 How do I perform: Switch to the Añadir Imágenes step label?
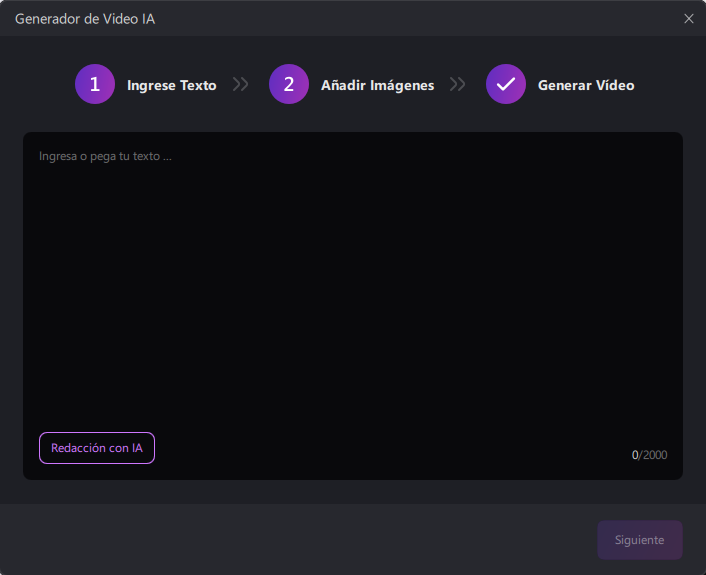coord(377,86)
